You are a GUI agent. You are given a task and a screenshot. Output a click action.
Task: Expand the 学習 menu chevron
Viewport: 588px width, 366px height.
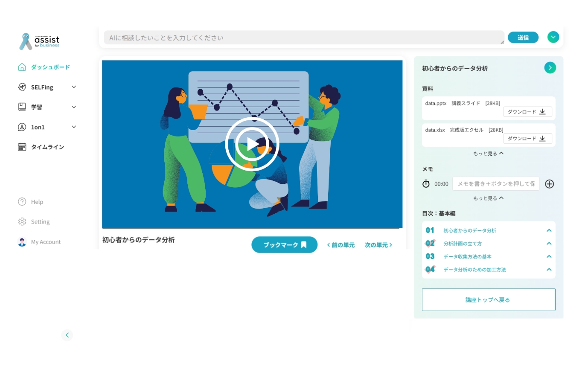pyautogui.click(x=74, y=107)
